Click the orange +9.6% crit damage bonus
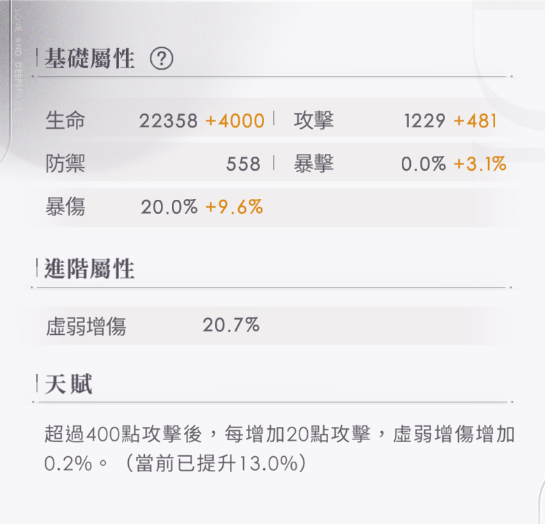The image size is (545, 524). pyautogui.click(x=234, y=207)
